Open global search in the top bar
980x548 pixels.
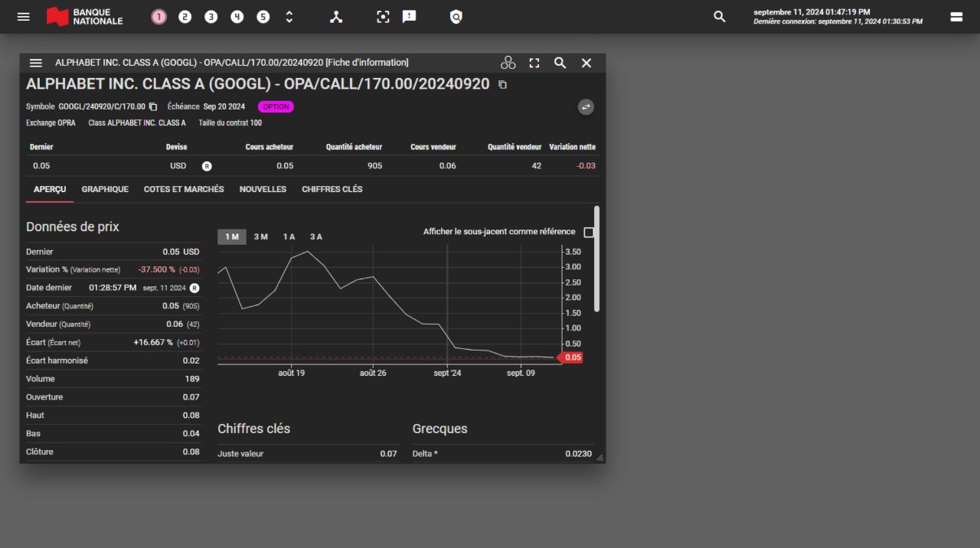tap(719, 16)
